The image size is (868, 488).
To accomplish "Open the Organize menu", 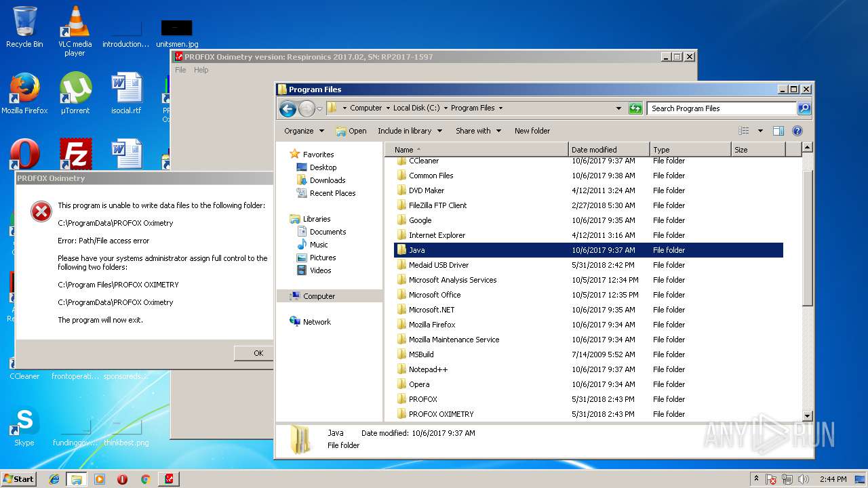I will tap(304, 131).
